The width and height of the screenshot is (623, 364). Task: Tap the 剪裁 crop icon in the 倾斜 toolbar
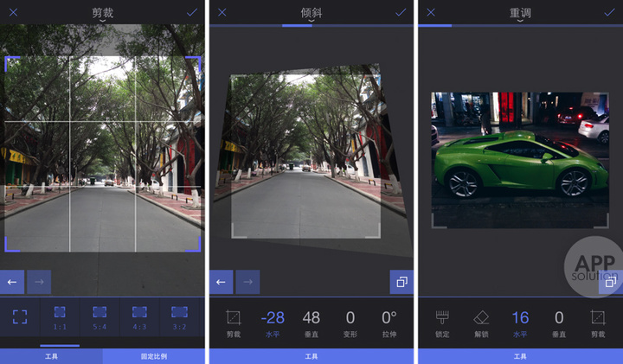[x=233, y=322]
